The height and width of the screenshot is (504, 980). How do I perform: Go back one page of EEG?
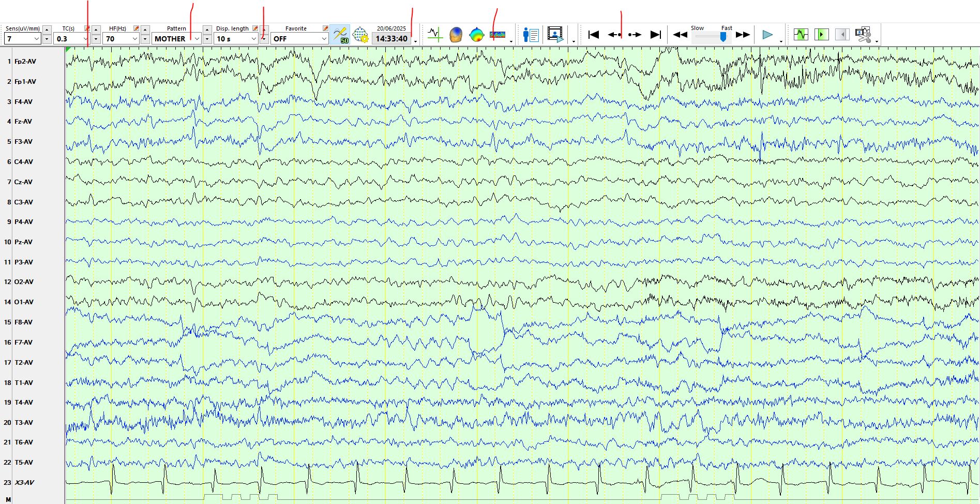click(x=614, y=35)
